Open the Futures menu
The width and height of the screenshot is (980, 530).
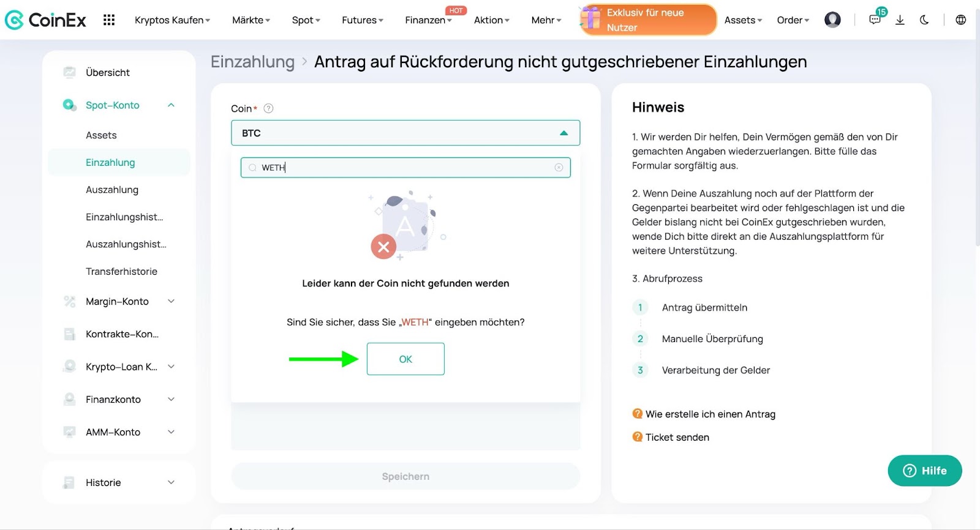pyautogui.click(x=362, y=20)
